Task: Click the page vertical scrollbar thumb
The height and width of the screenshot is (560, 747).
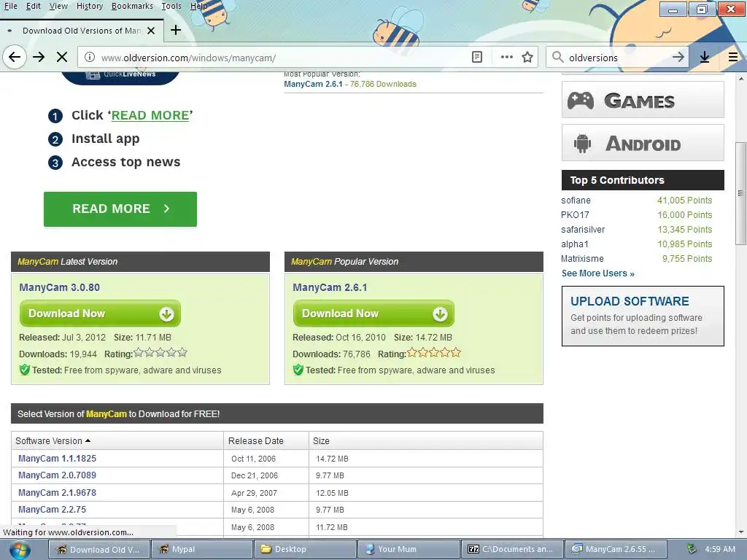Action: click(x=741, y=192)
